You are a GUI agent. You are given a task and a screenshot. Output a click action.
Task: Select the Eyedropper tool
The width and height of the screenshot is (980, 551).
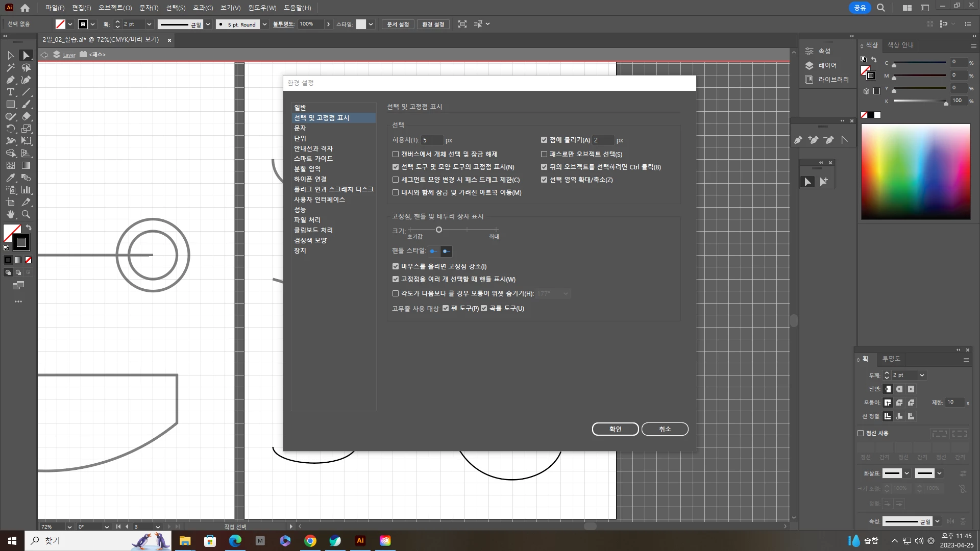(10, 178)
